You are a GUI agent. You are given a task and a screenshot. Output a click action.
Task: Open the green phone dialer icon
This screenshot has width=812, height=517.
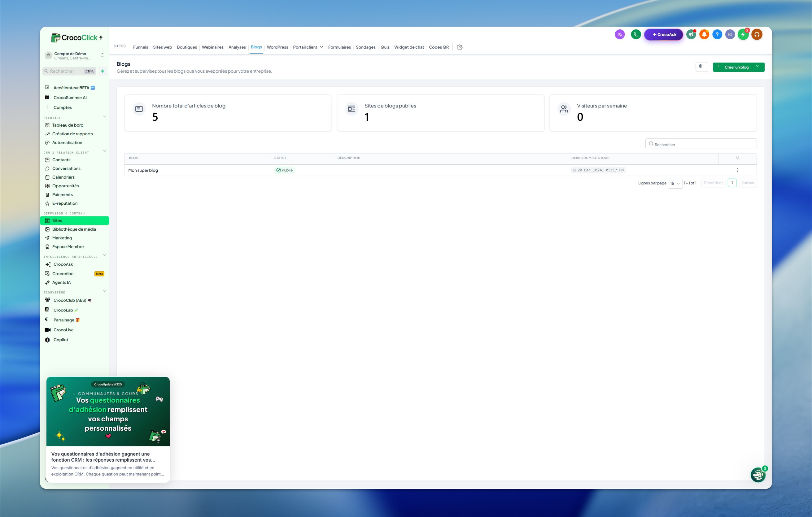(x=636, y=34)
